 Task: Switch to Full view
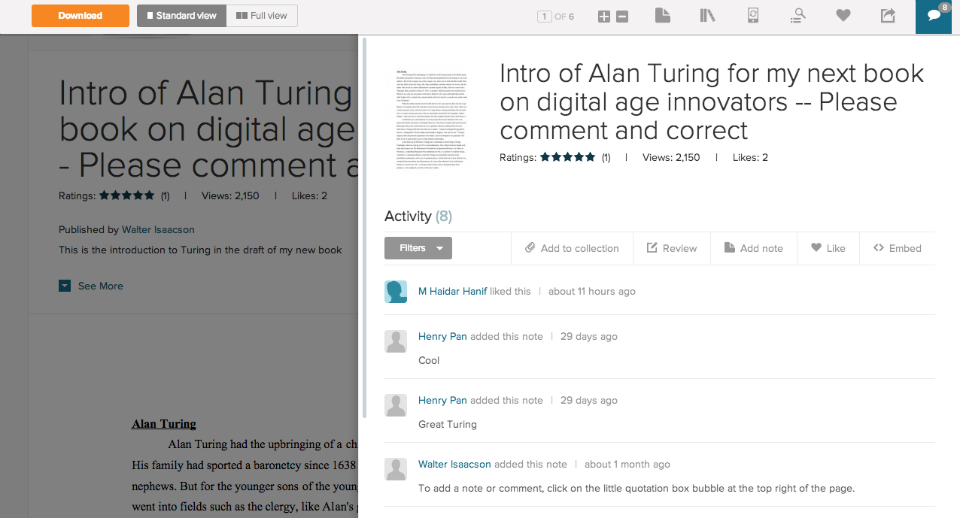[x=262, y=16]
